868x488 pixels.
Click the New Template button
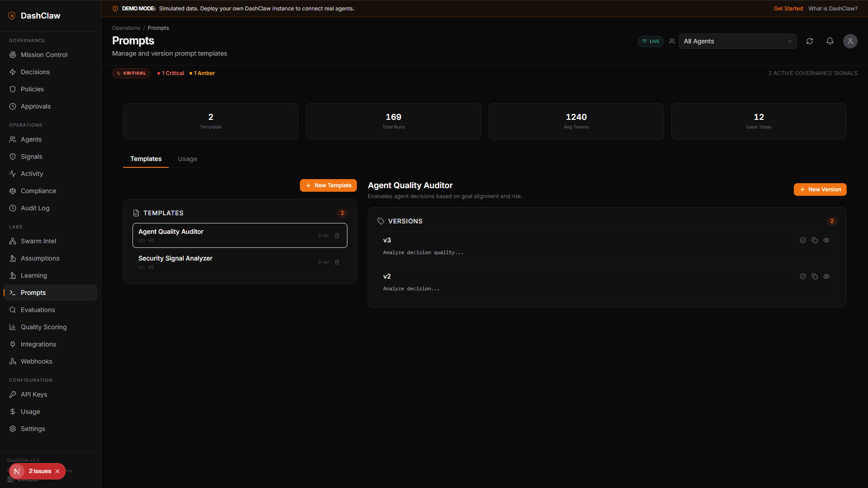[328, 185]
